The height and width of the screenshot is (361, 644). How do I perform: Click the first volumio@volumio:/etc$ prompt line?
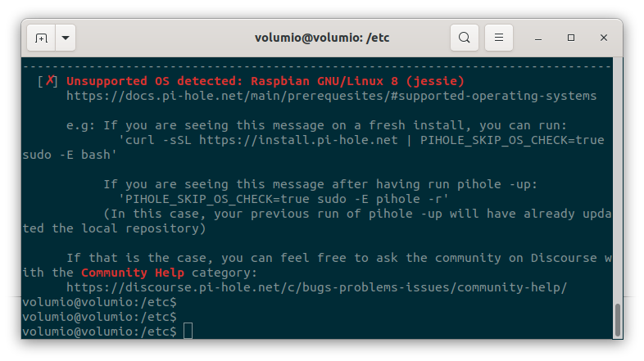point(99,302)
